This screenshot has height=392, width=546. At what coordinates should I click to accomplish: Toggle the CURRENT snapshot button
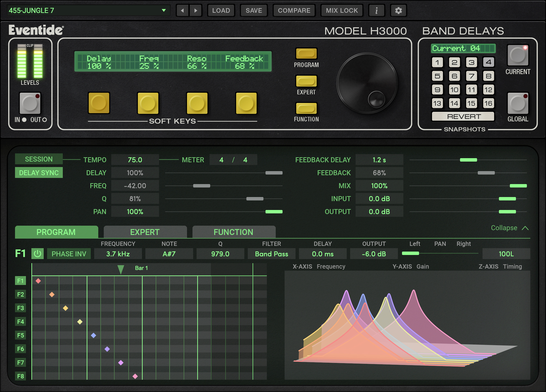(x=518, y=55)
